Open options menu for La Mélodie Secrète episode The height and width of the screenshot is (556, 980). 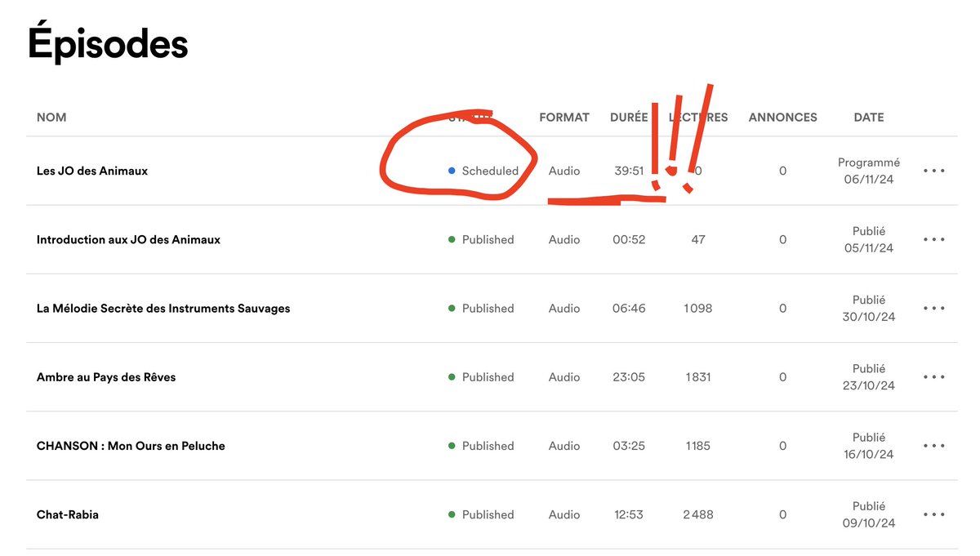pyautogui.click(x=934, y=309)
